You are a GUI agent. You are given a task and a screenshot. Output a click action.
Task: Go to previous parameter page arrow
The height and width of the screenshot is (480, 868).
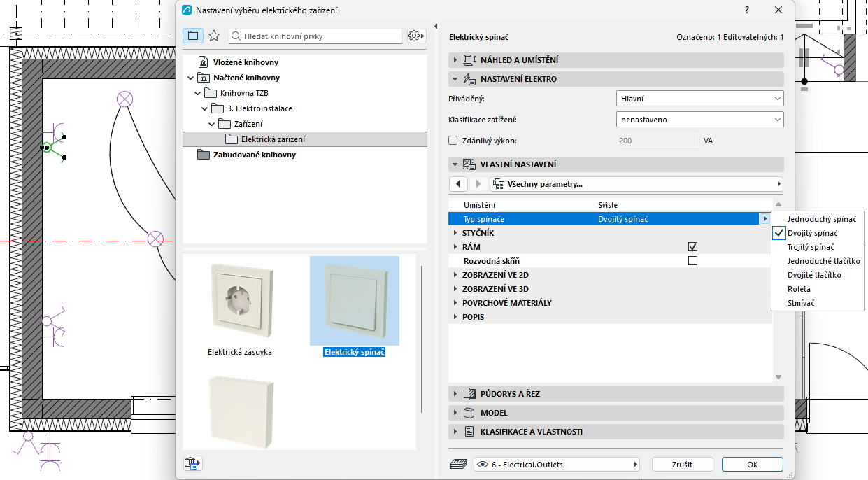pos(458,184)
